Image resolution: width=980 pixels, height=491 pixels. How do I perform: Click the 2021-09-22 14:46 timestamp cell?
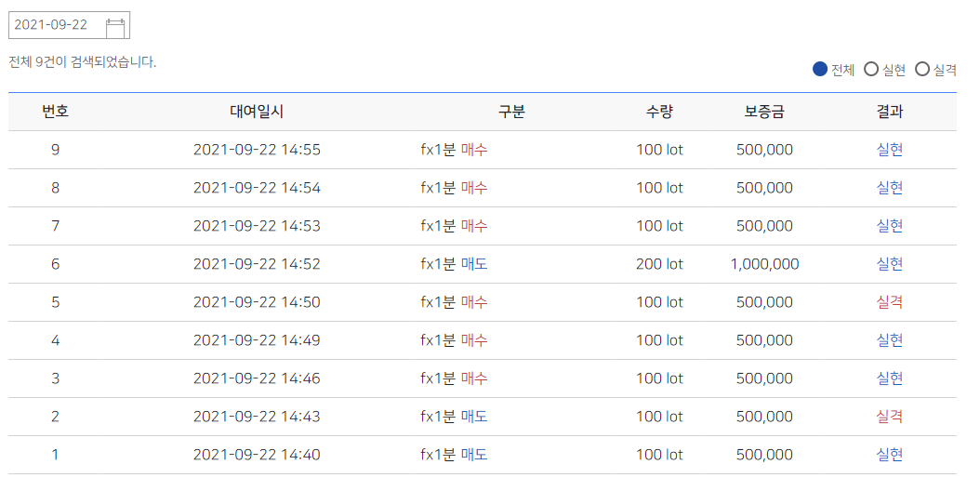click(x=257, y=378)
